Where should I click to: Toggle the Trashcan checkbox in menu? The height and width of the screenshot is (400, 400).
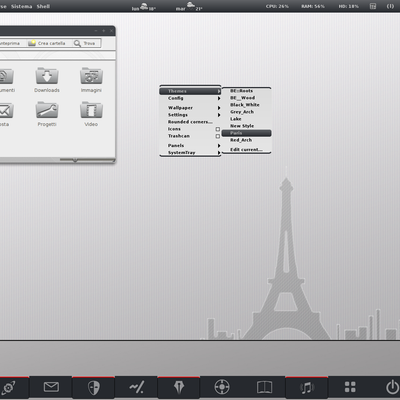pyautogui.click(x=218, y=136)
